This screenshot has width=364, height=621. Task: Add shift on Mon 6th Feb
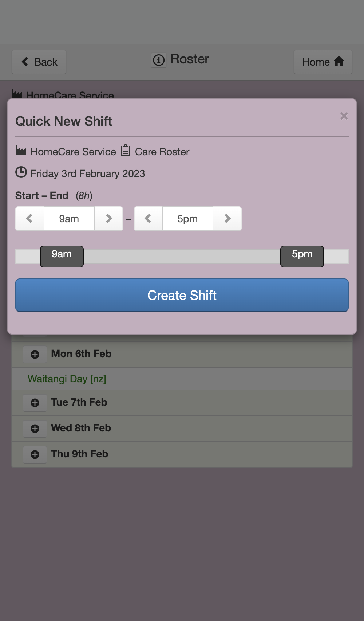35,354
